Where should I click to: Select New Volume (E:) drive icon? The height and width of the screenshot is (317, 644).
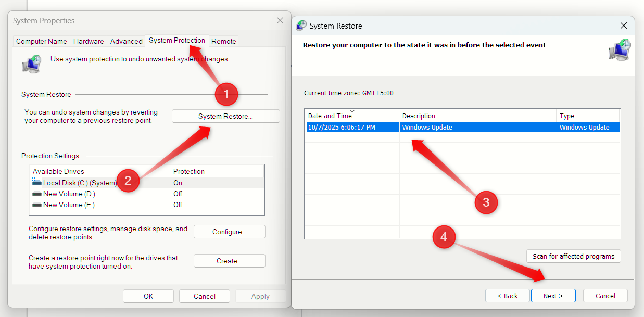click(x=36, y=205)
